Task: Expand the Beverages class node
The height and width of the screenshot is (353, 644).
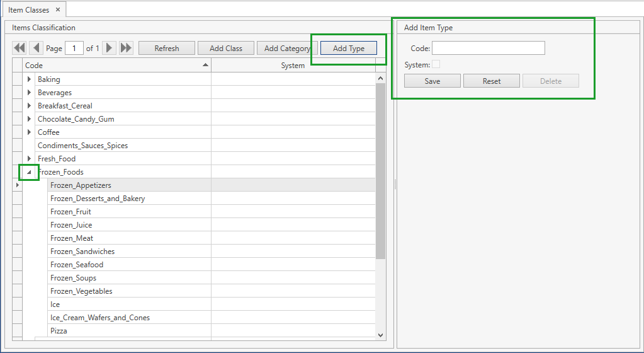Action: point(29,93)
